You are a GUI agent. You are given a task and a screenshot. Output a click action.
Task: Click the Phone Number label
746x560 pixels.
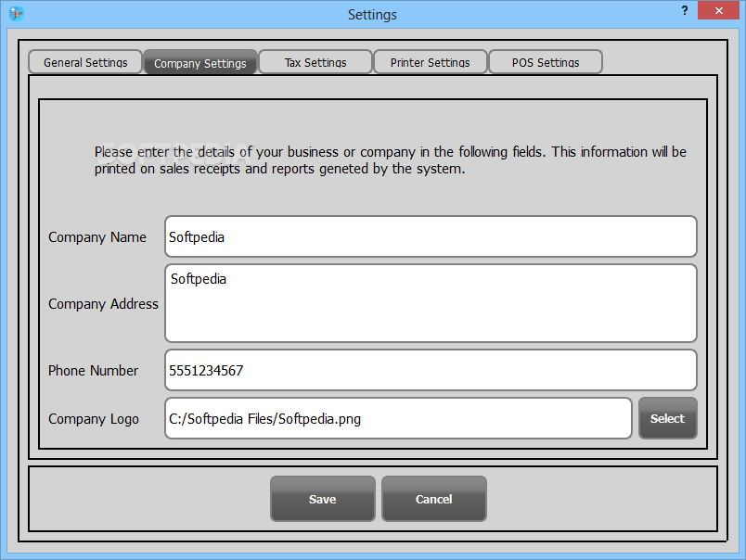coord(93,371)
